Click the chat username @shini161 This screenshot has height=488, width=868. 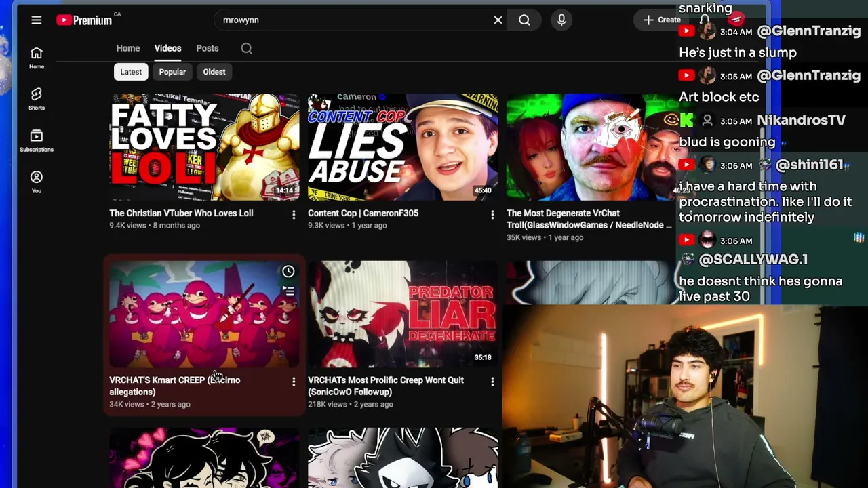point(809,165)
